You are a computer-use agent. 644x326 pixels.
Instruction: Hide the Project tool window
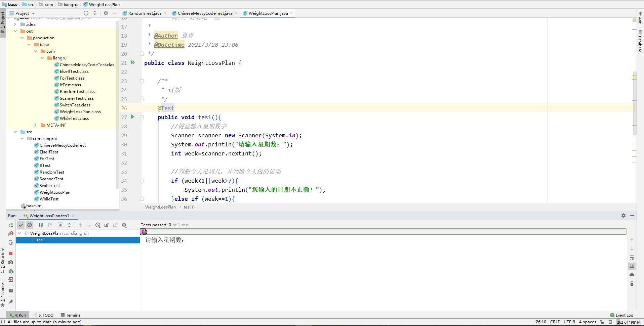point(115,13)
